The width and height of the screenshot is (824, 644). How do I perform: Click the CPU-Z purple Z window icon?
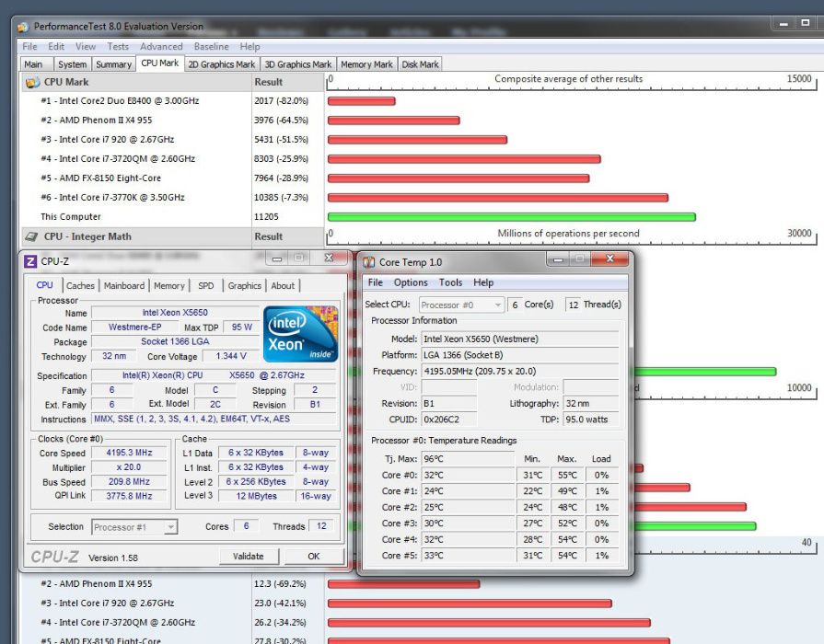31,261
